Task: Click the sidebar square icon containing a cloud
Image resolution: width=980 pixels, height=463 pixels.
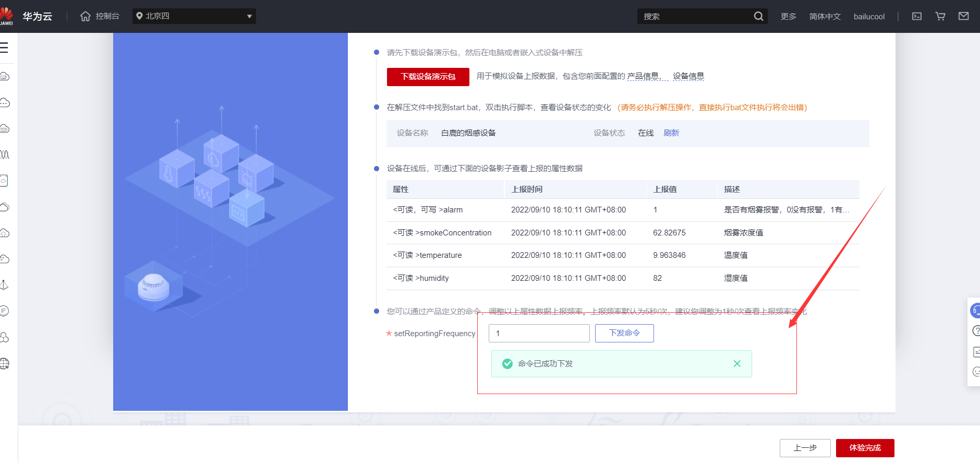Action: 4,181
